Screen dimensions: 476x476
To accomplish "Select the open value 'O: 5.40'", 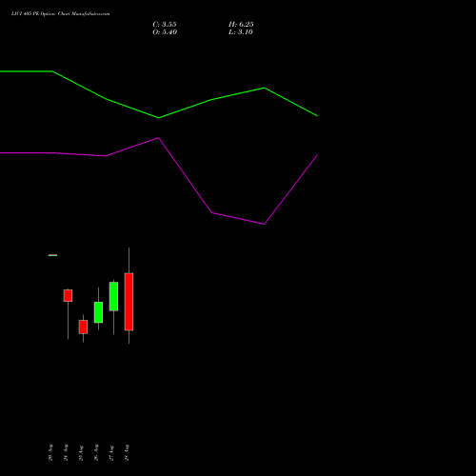I will tap(165, 32).
